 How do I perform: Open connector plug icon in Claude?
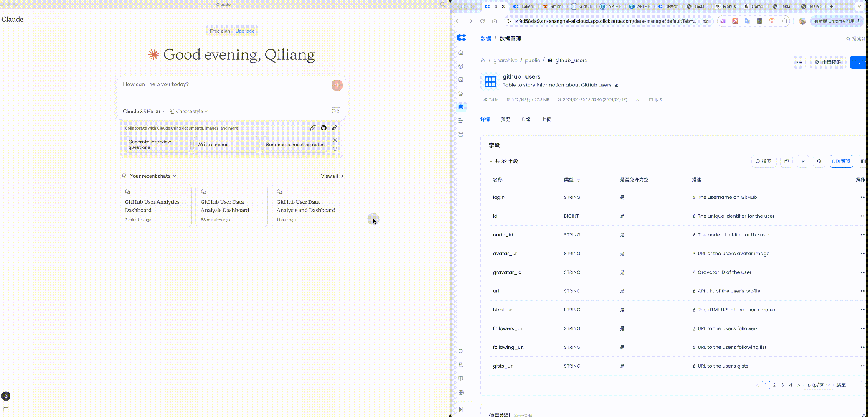point(313,128)
